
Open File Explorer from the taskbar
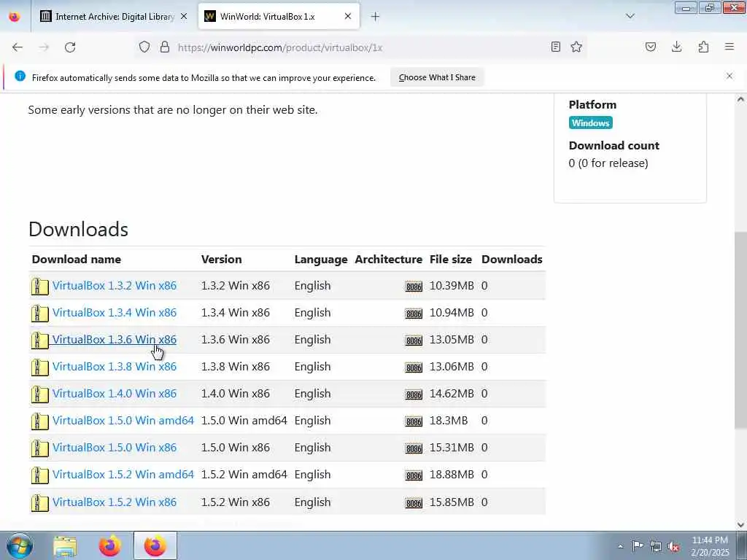click(65, 546)
